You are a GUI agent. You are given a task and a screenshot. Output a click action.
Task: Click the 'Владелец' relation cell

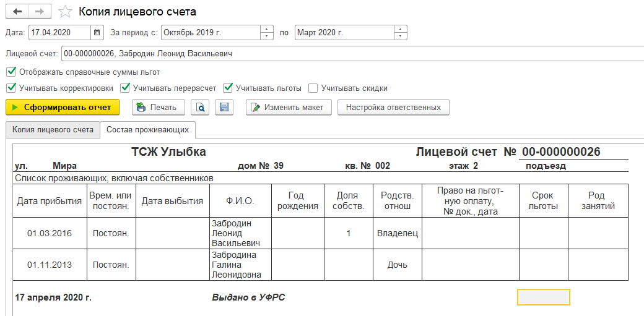(x=398, y=233)
